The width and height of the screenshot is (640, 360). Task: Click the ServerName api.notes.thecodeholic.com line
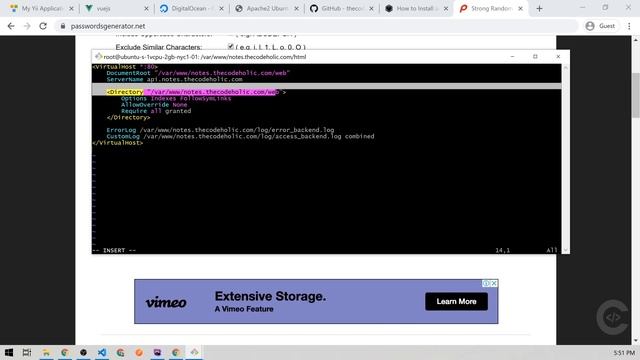tap(174, 79)
